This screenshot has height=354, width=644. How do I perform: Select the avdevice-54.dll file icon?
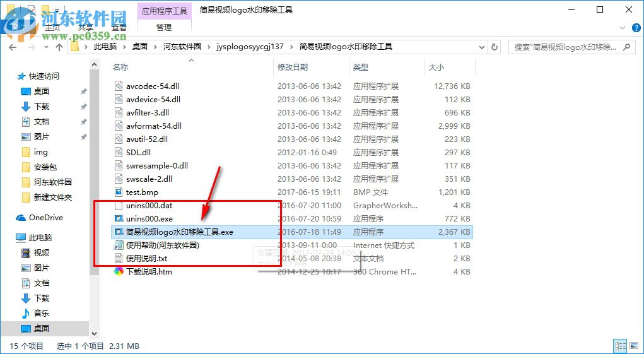119,99
